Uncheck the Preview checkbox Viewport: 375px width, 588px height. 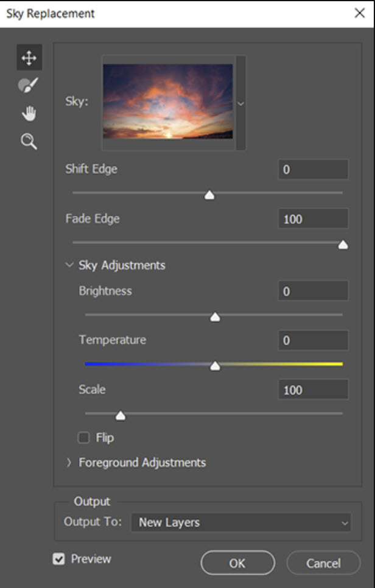point(59,559)
